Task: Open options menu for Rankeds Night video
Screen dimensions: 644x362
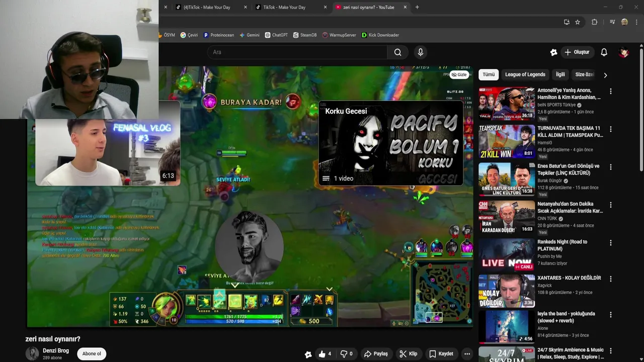Action: [x=611, y=243]
